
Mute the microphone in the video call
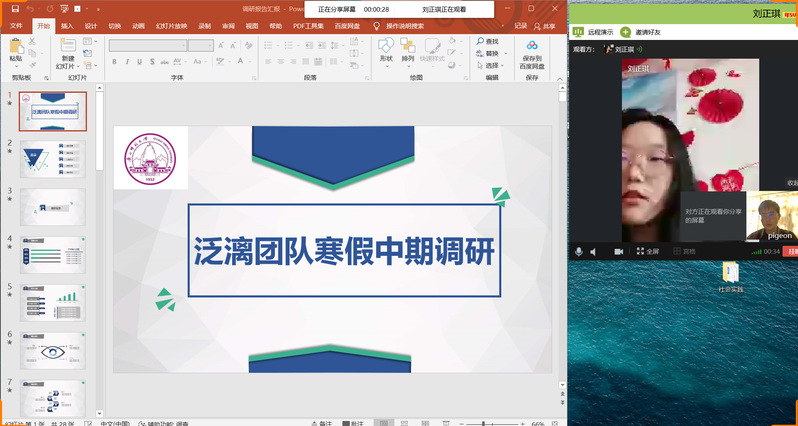579,251
